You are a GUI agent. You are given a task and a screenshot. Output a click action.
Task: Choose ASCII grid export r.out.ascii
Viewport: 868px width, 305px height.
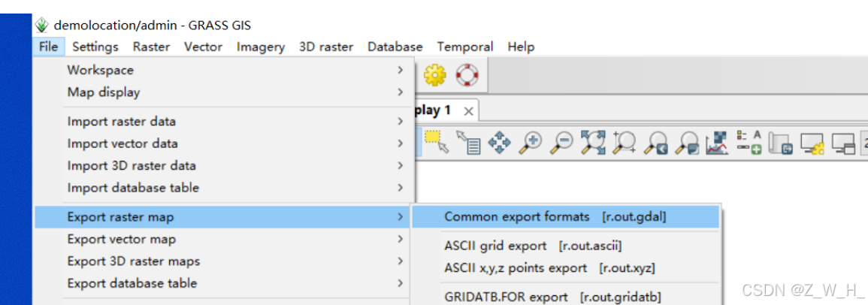coord(566,246)
